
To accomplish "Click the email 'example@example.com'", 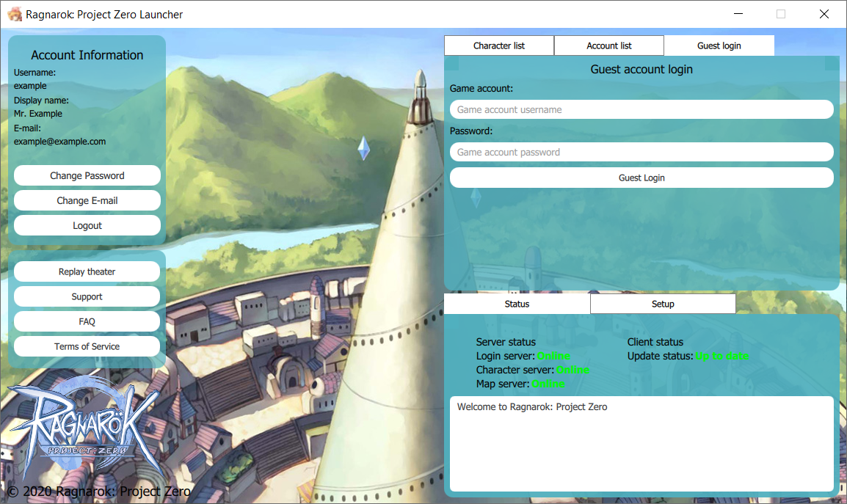I will 60,141.
